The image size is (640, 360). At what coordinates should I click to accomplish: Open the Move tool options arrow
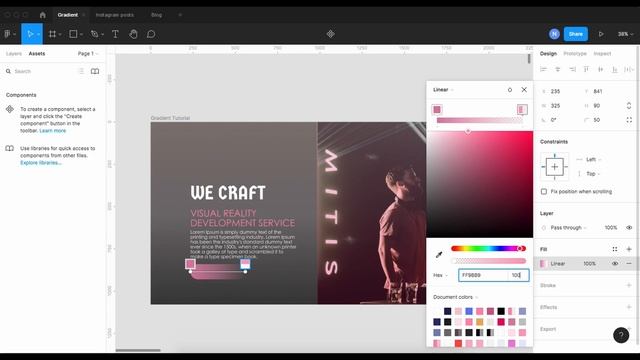tap(39, 34)
